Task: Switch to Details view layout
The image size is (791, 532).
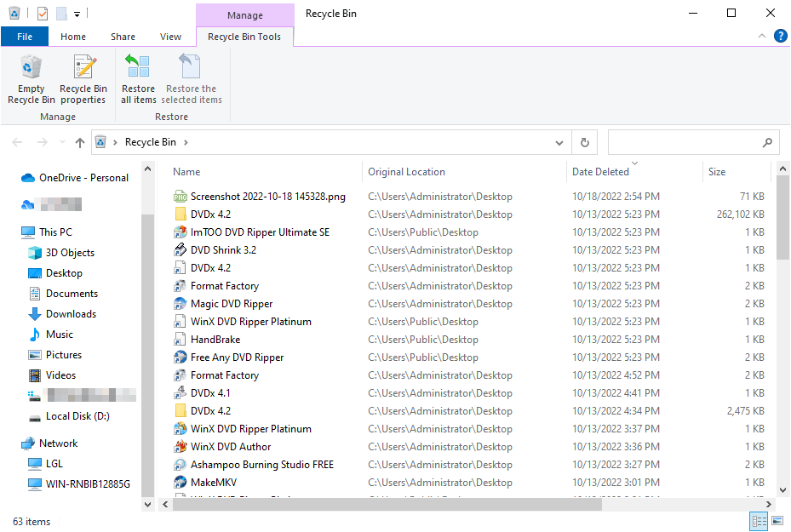Action: tap(759, 521)
